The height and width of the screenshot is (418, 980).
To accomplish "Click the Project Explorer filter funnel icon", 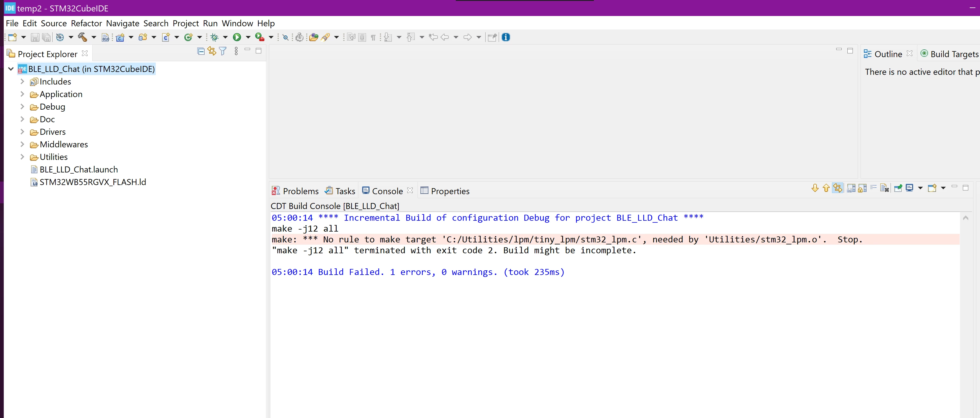I will coord(223,51).
